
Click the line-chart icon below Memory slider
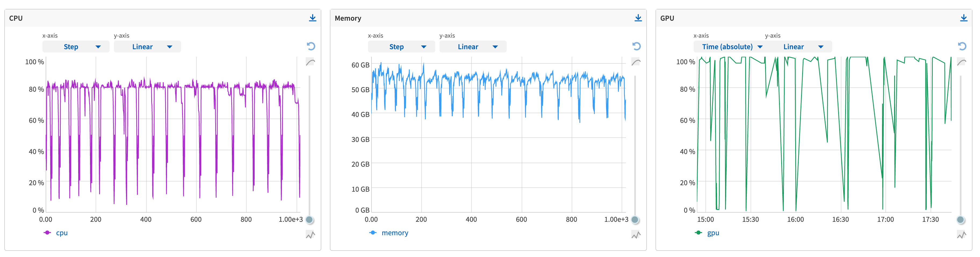tap(636, 235)
